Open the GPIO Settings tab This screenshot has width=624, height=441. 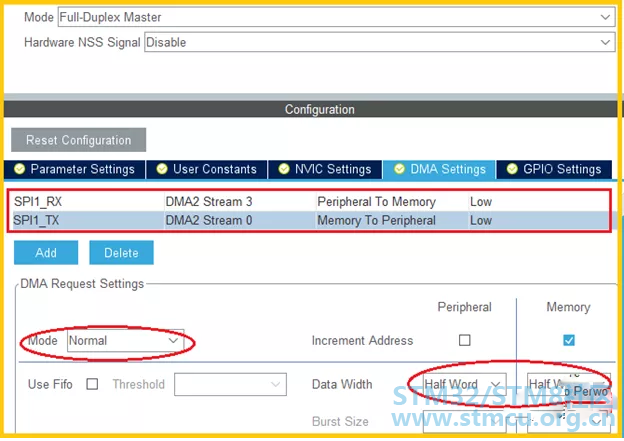tap(554, 170)
